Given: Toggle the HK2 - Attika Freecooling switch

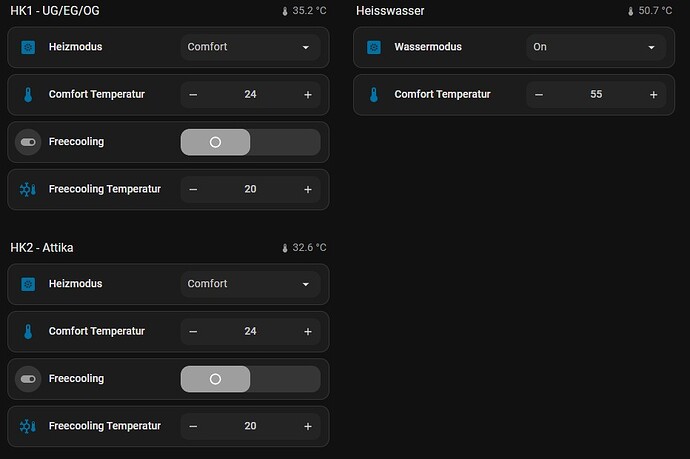Looking at the screenshot, I should (250, 379).
